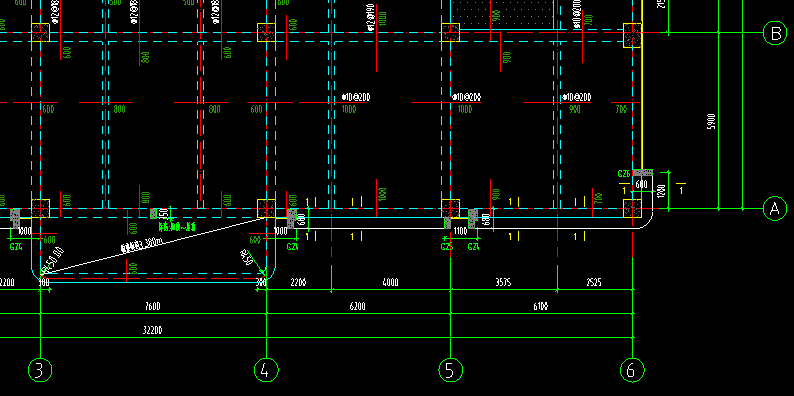
Task: Select the 2525 dimension text
Action: 593,283
